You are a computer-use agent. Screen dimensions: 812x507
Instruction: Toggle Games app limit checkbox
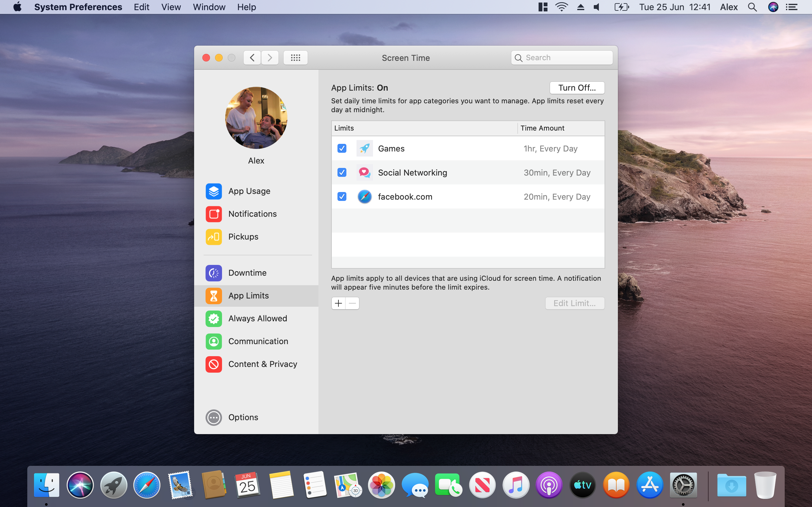coord(341,148)
